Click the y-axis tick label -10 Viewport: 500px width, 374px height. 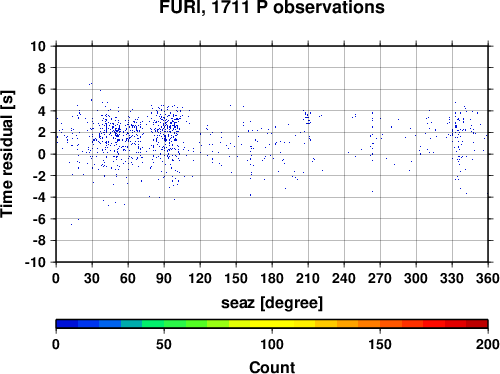coord(35,262)
